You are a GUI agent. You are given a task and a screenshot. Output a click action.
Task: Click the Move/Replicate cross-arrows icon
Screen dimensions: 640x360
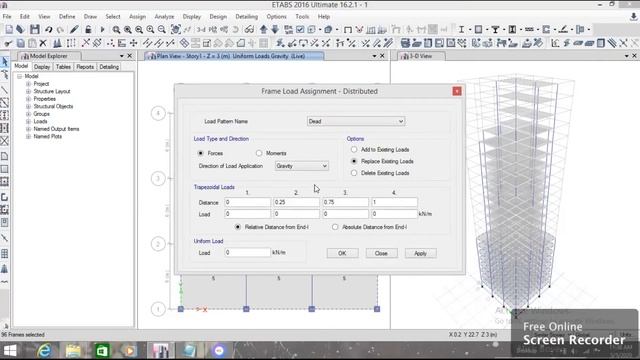click(x=133, y=43)
